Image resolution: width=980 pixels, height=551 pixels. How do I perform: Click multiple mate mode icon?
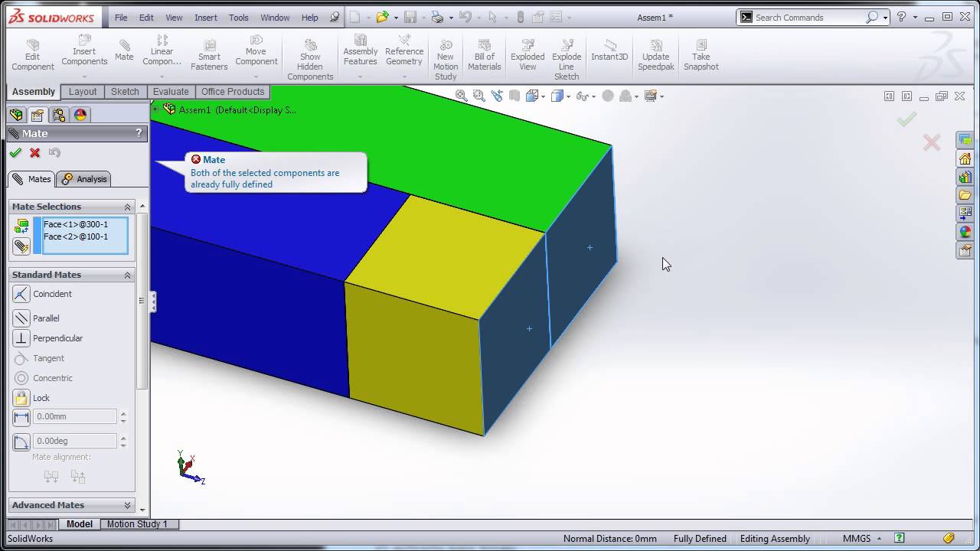click(x=21, y=246)
